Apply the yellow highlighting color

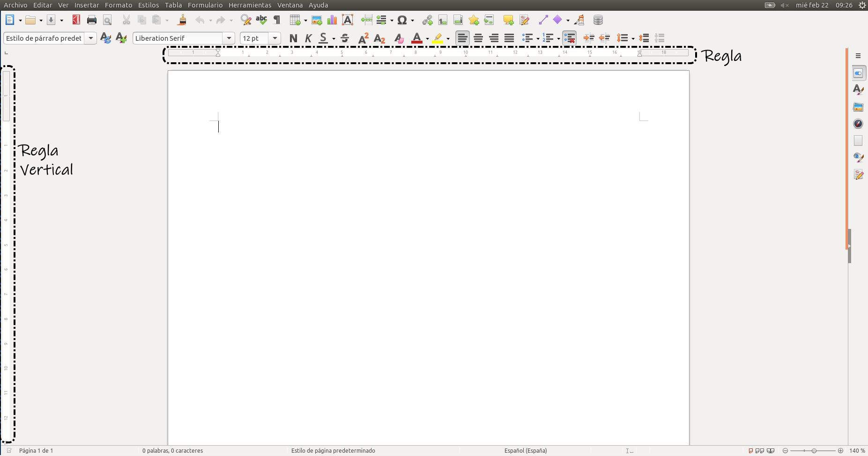(x=438, y=38)
